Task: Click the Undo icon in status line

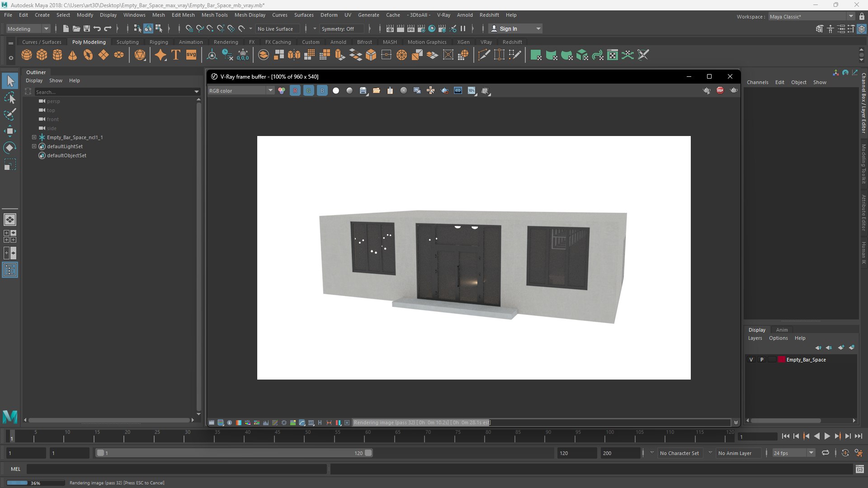Action: tap(97, 28)
